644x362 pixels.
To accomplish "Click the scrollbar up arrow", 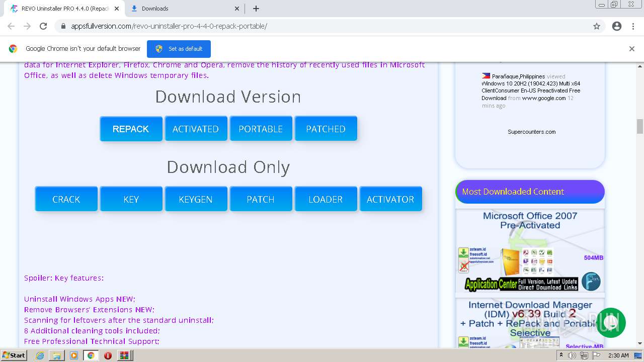I will coord(640,66).
